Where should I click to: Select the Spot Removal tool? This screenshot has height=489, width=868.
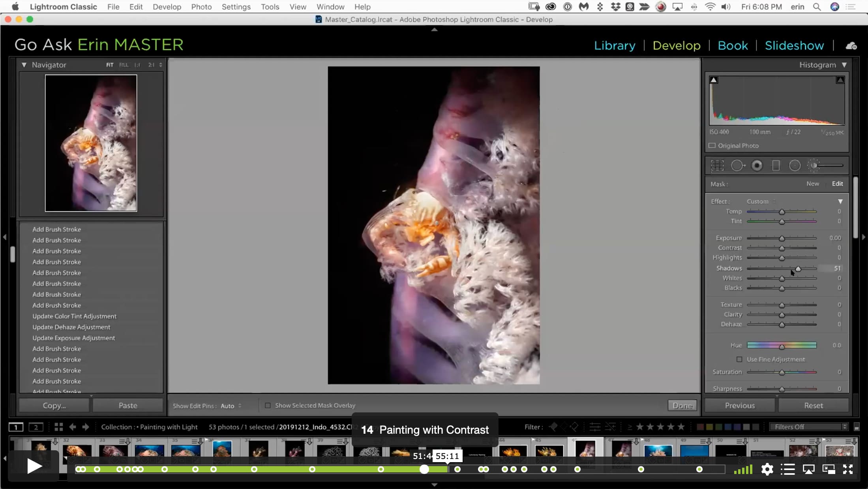[737, 166]
